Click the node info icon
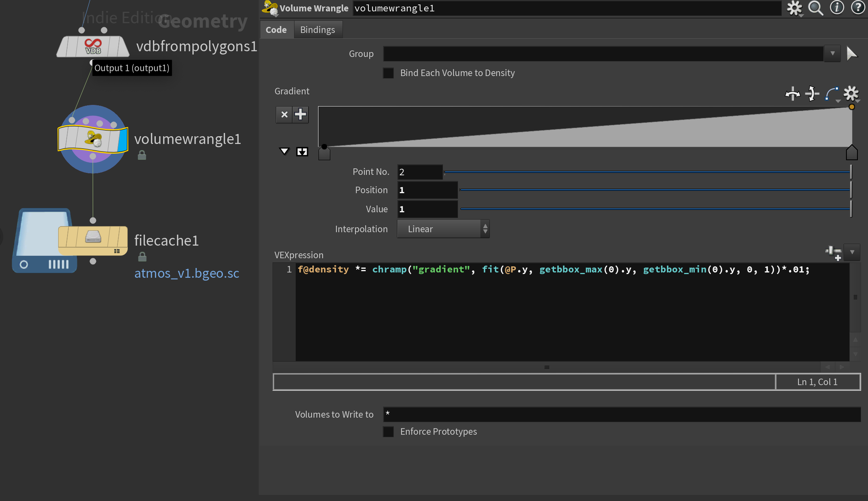 pyautogui.click(x=837, y=8)
